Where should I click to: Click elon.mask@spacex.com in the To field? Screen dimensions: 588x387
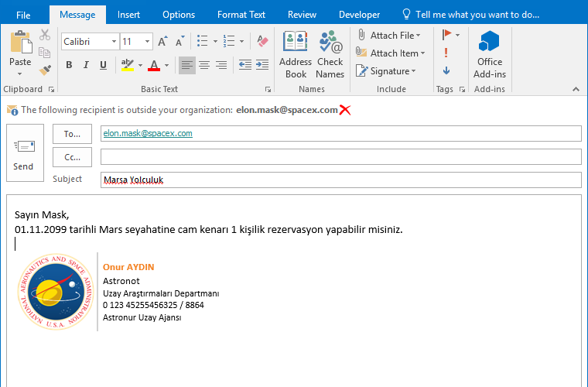pyautogui.click(x=148, y=133)
